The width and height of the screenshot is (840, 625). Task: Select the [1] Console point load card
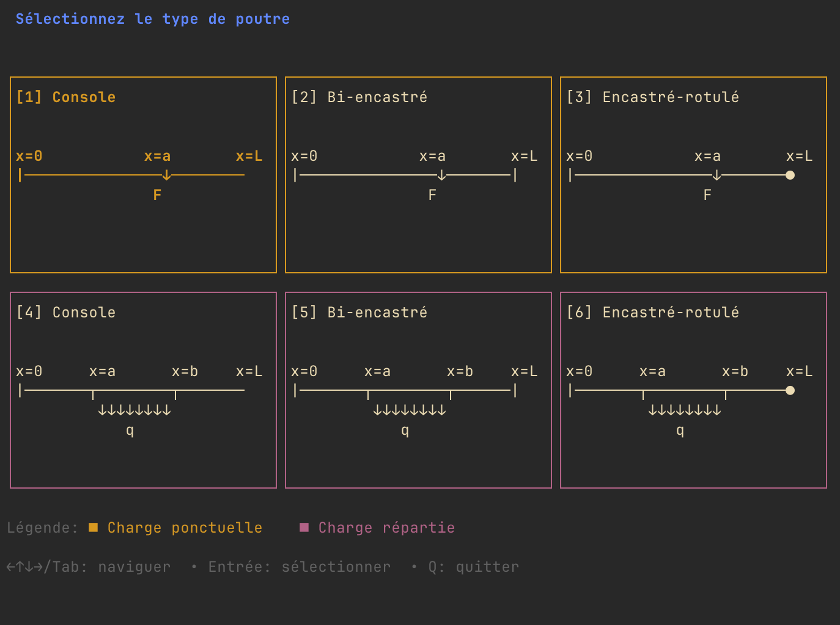pos(143,175)
